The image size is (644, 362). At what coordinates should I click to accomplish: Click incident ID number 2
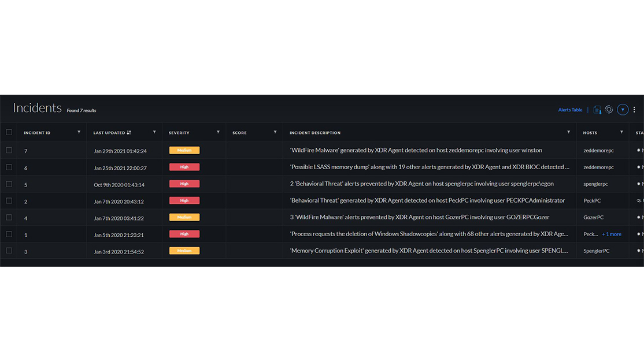[25, 201]
